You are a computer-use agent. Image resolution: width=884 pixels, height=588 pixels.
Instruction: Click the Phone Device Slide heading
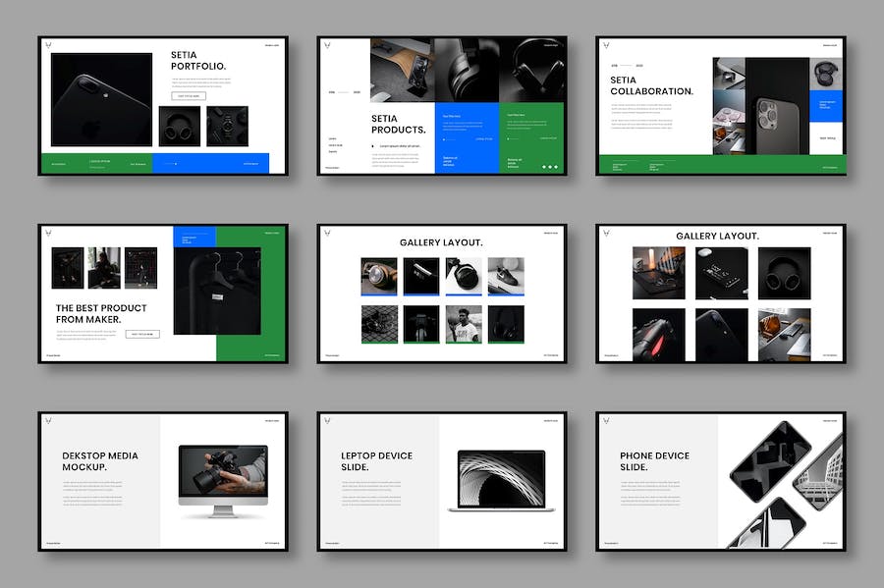pyautogui.click(x=654, y=461)
